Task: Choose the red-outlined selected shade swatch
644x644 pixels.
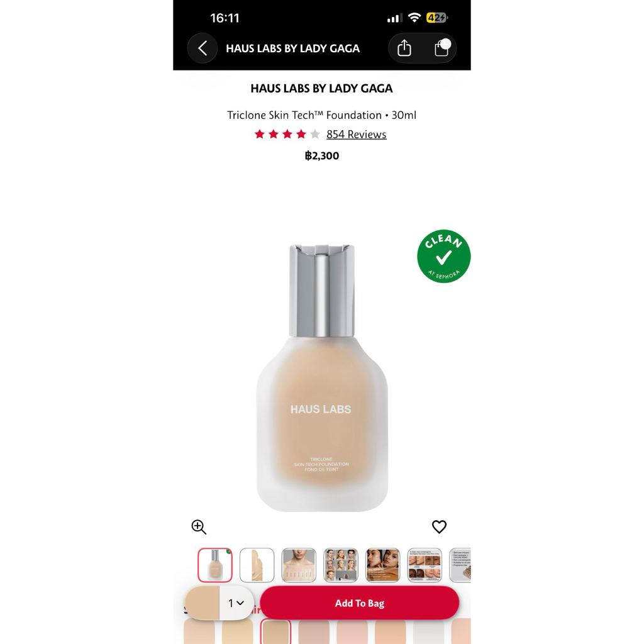Action: pyautogui.click(x=275, y=631)
